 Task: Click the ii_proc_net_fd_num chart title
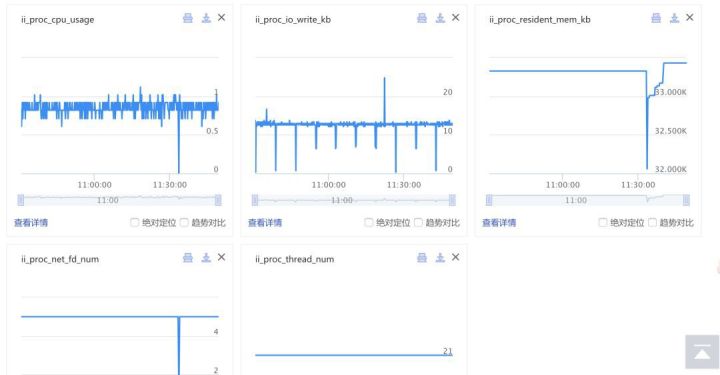click(60, 259)
